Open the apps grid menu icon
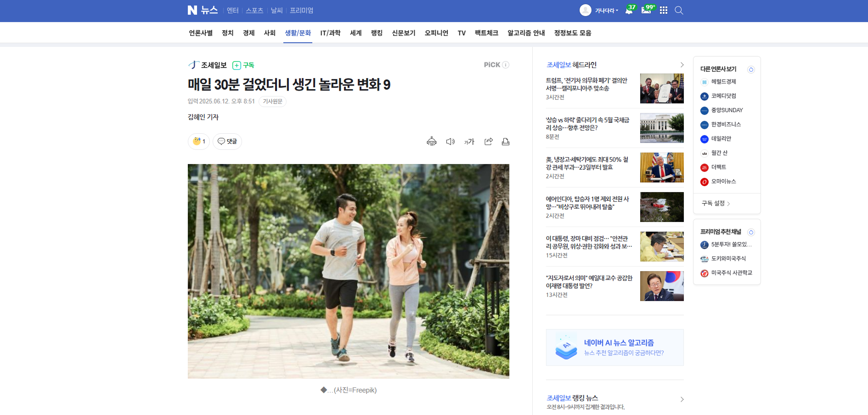The height and width of the screenshot is (415, 868). click(x=664, y=11)
